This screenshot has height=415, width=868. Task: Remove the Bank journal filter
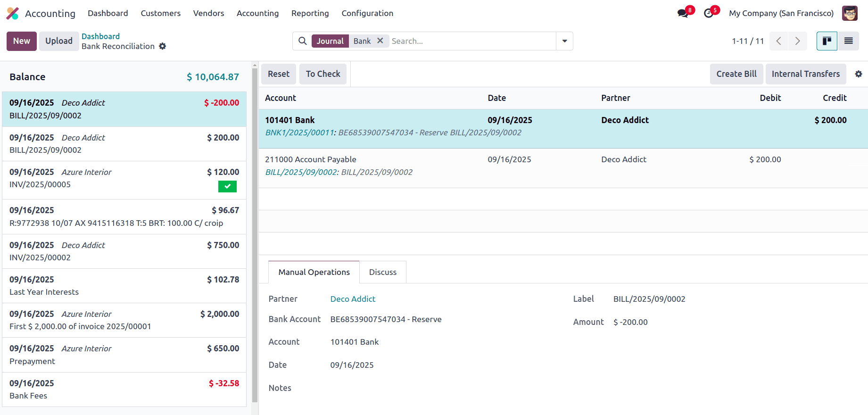(x=380, y=41)
